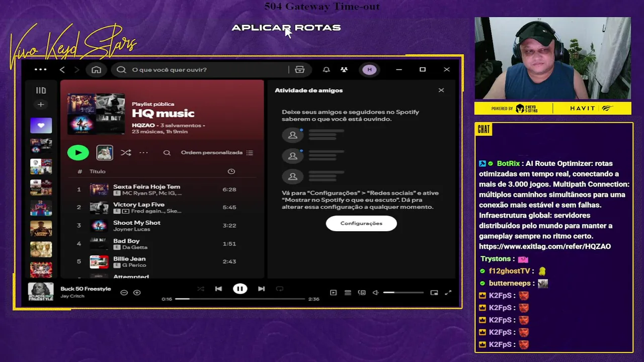Skip to the previous track
The height and width of the screenshot is (362, 644).
[x=218, y=289]
